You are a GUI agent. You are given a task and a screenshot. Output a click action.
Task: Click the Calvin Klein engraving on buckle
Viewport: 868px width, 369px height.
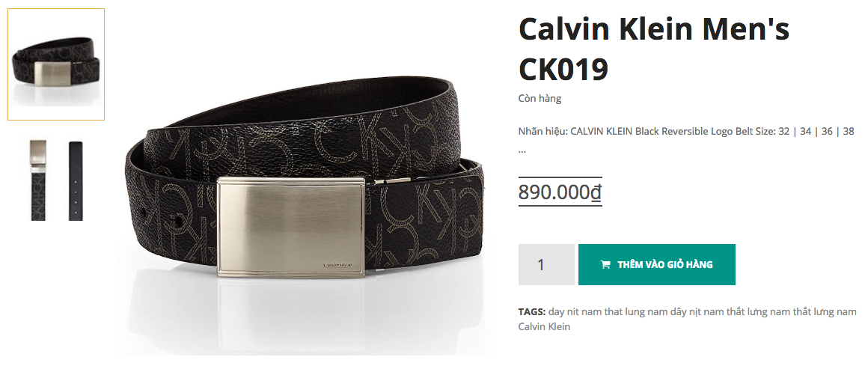tap(337, 264)
